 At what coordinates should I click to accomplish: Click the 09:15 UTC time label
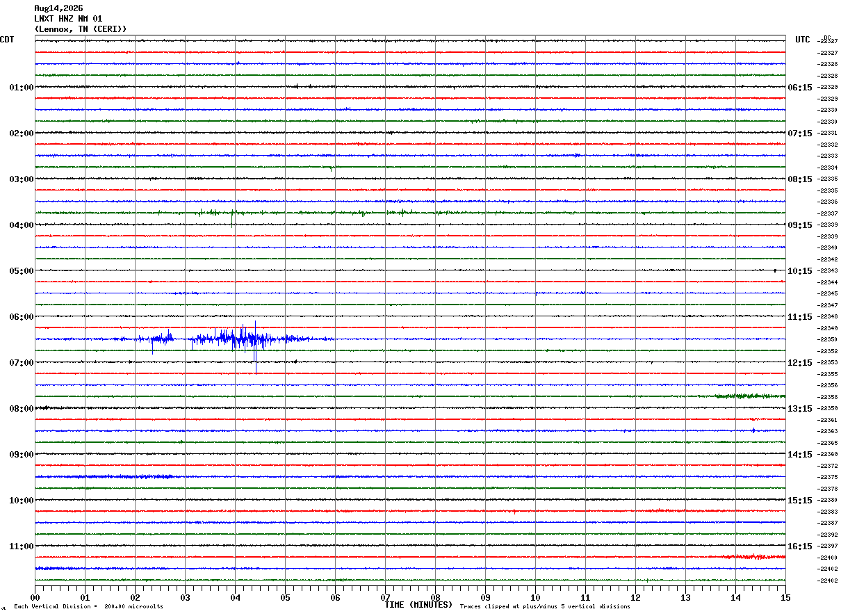799,225
